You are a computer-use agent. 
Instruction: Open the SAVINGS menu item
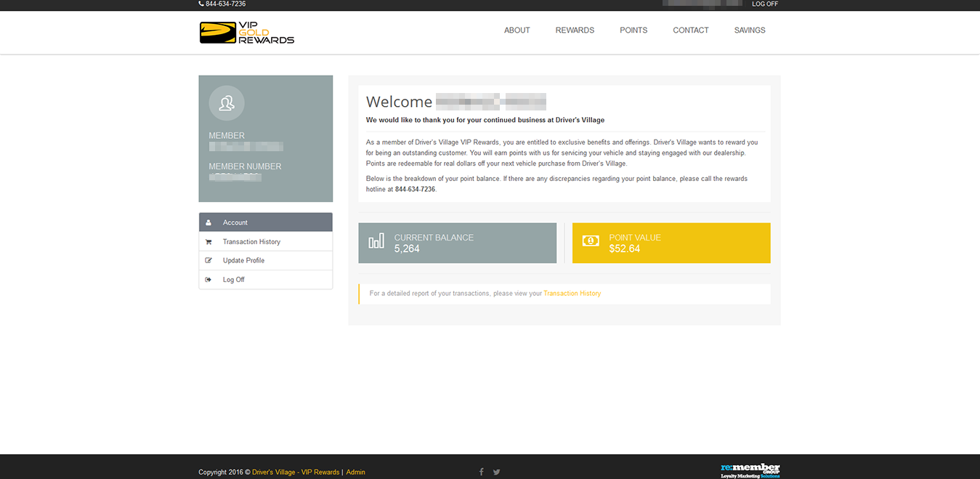pyautogui.click(x=750, y=31)
